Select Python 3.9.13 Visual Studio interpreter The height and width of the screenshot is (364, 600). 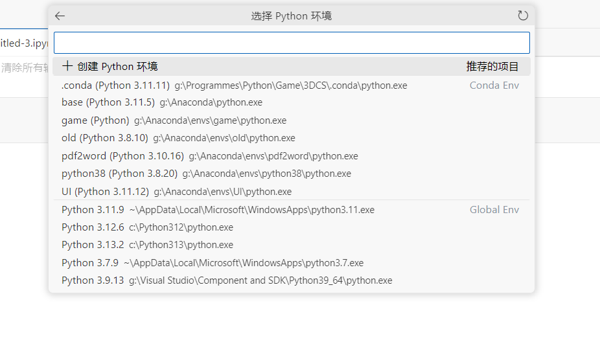[292, 280]
